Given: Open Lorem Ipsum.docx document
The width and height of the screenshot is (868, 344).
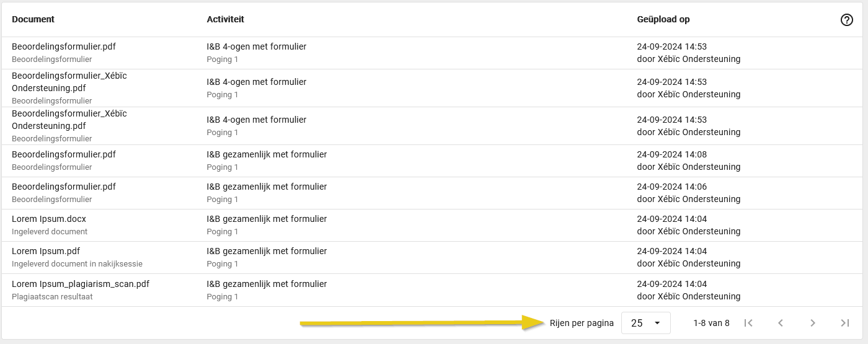Looking at the screenshot, I should [49, 219].
